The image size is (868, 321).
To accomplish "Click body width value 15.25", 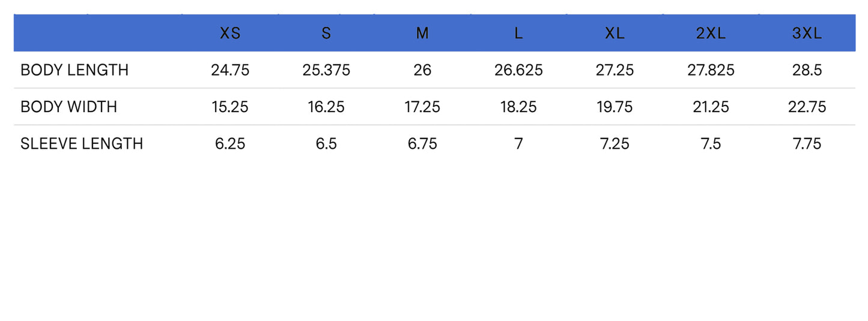I will (x=230, y=107).
